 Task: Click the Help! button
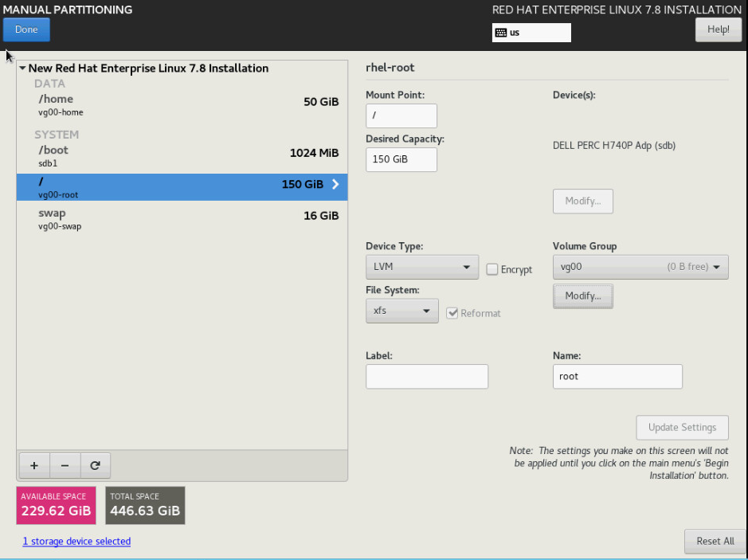(718, 29)
